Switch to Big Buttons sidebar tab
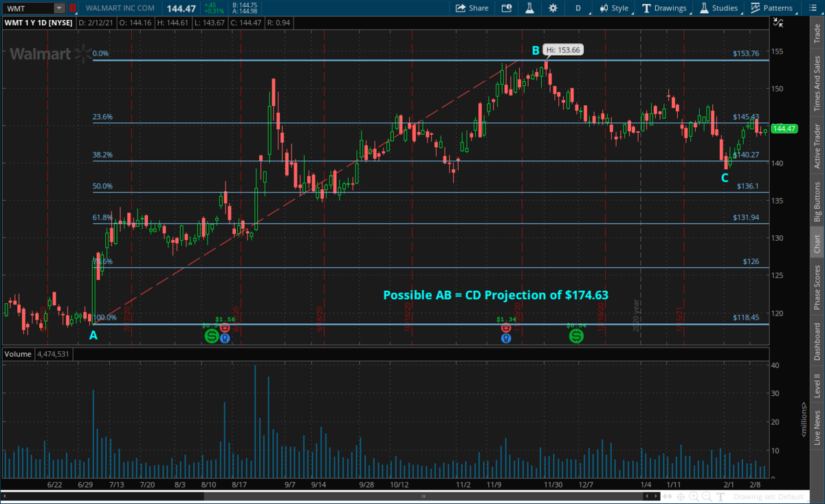Screen dimensions: 825x504 (x=817, y=201)
